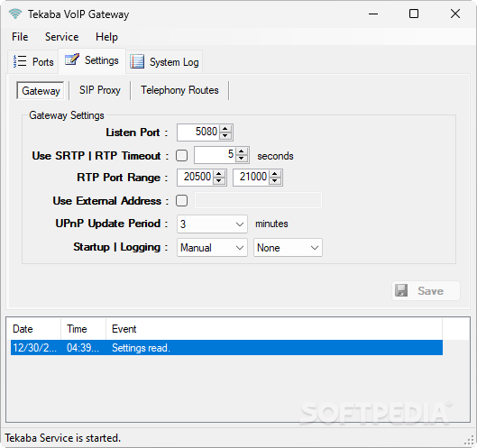Click the Event column header
477x448 pixels.
274,329
